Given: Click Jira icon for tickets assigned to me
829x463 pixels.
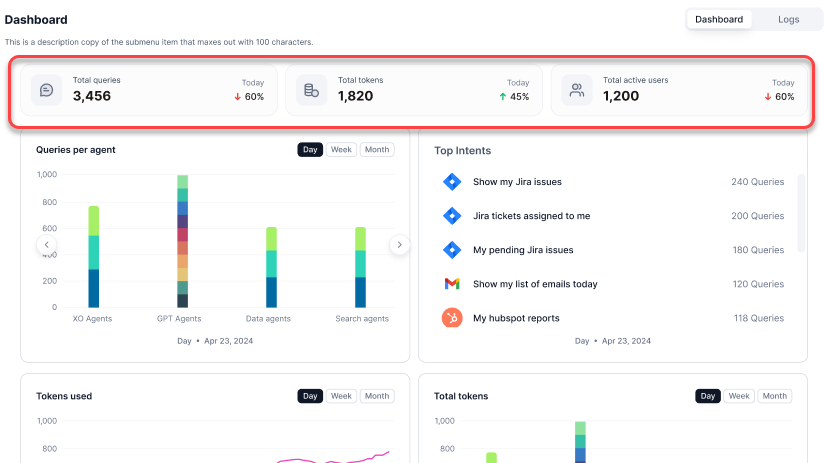Looking at the screenshot, I should point(451,216).
